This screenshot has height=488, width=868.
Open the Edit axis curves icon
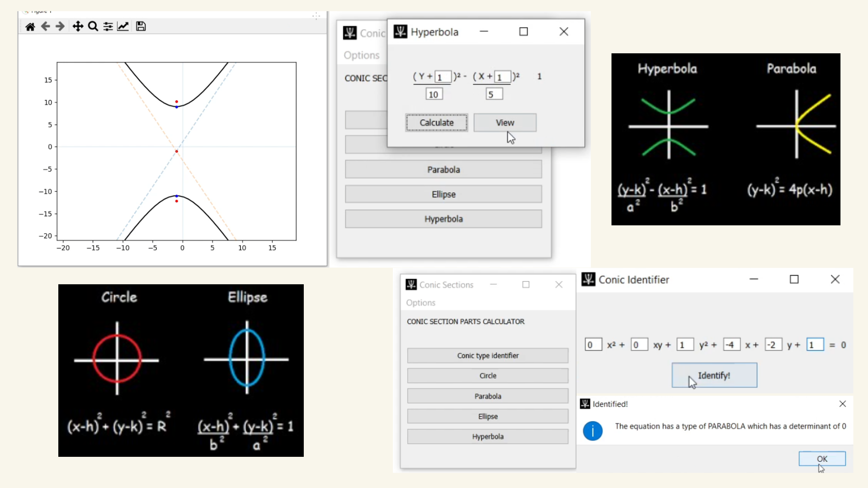(123, 27)
